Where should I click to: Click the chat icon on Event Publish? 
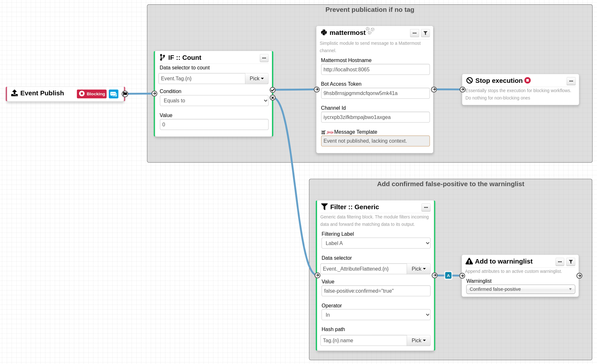point(114,94)
